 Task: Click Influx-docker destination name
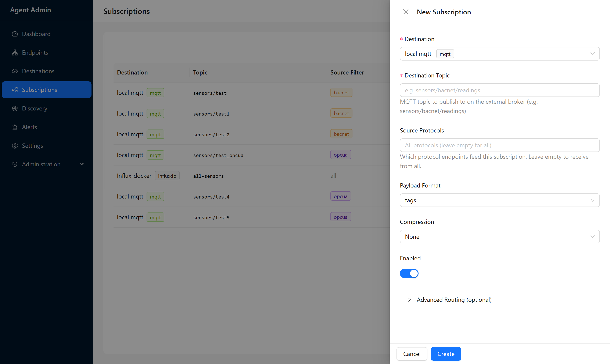point(134,176)
